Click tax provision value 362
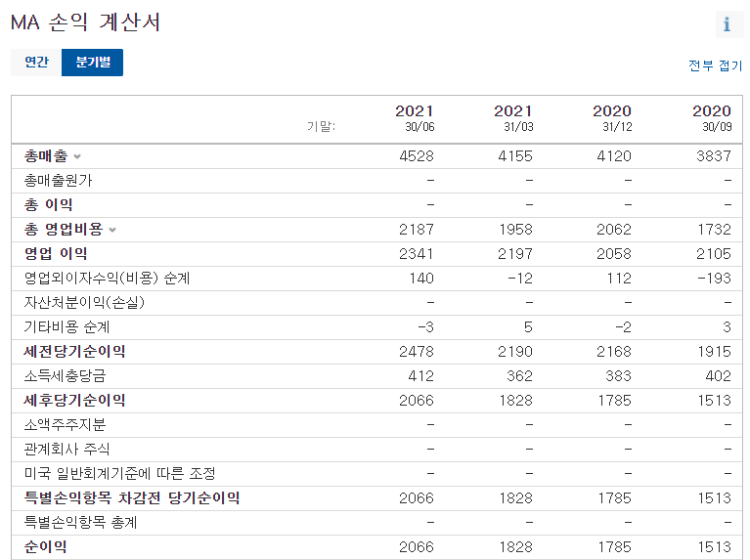The image size is (750, 560). pos(520,376)
